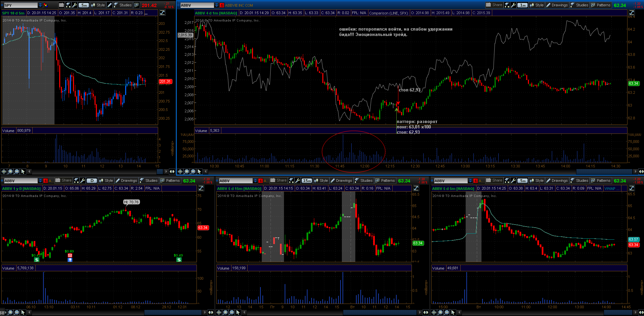The height and width of the screenshot is (316, 644).
Task: Open Studies menu on the SPY chart
Action: [123, 5]
